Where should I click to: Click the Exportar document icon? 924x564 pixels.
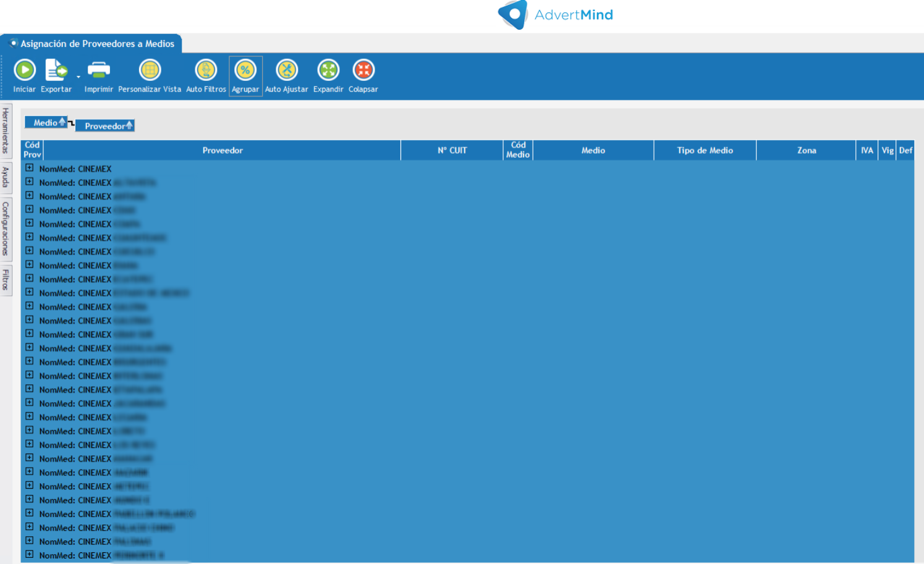coord(56,70)
